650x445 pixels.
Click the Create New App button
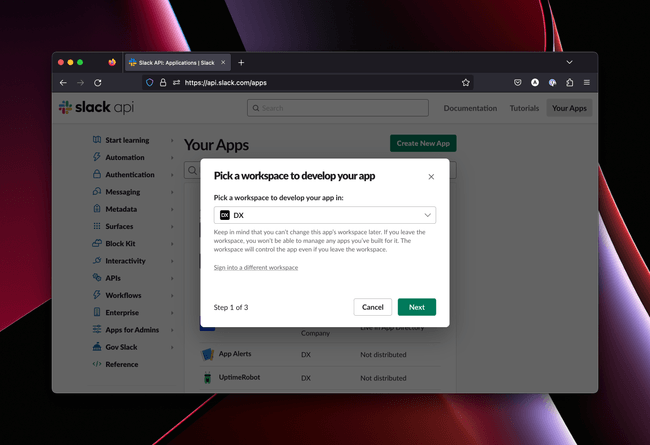(x=423, y=143)
